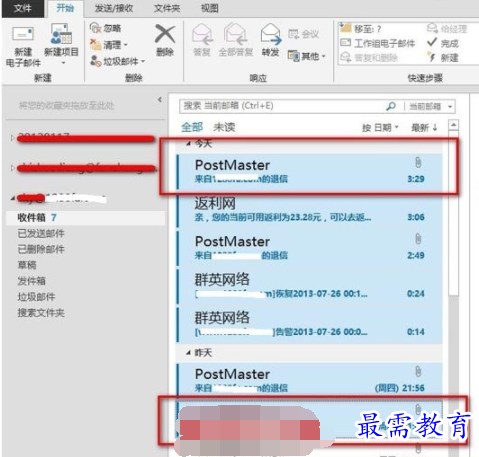
Task: Switch to the Folder (文件夹) tab
Action: (x=167, y=8)
